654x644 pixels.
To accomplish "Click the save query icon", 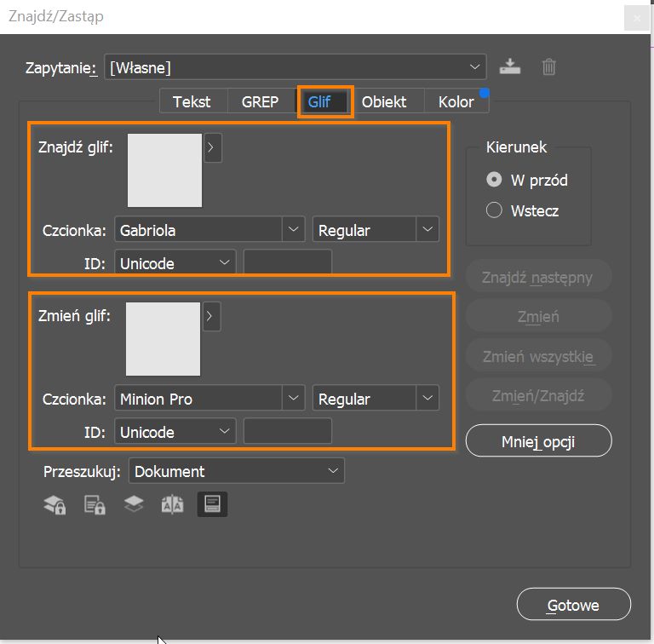I will (509, 66).
